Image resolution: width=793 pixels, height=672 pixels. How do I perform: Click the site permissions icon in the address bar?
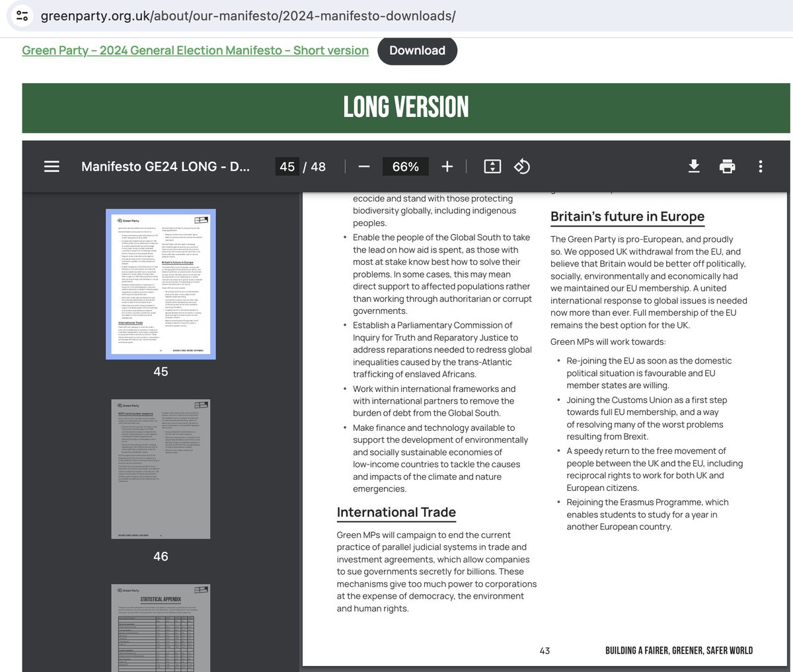coord(22,15)
